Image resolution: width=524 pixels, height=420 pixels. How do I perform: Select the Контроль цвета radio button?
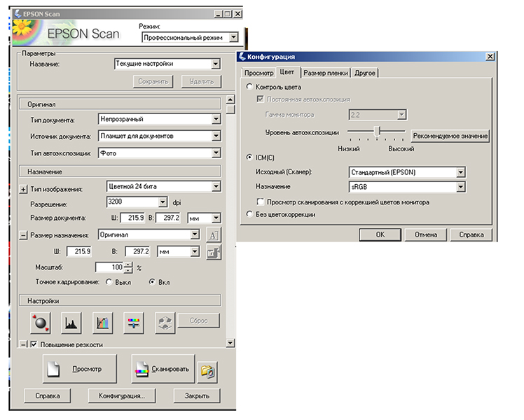coord(249,87)
